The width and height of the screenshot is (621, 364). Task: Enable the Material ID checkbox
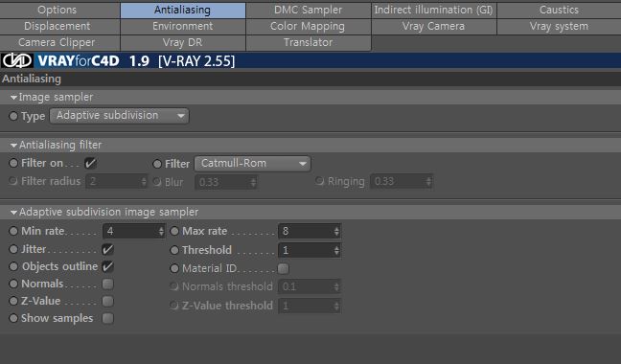(283, 268)
